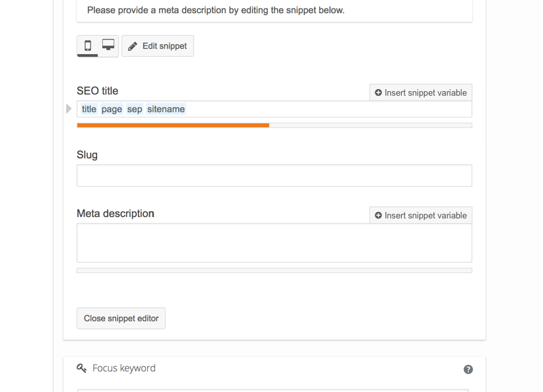Click the plus icon for SEO title snippet variable
This screenshot has width=543, height=392.
tap(378, 92)
